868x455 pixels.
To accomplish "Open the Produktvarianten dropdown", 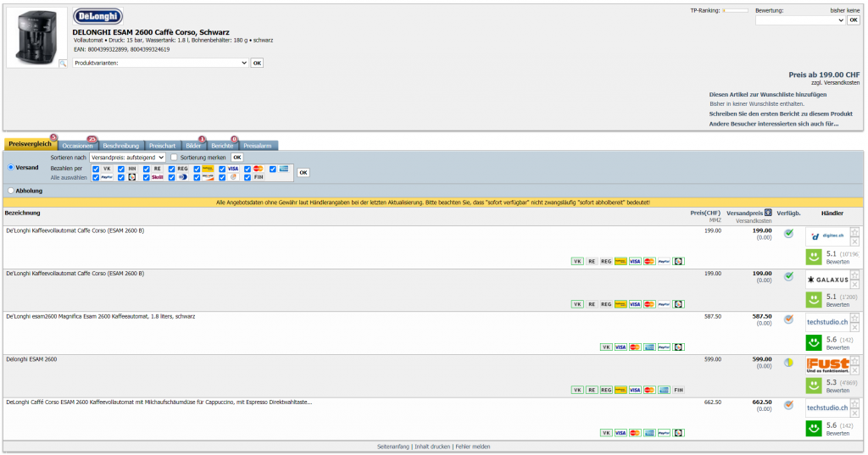I will 160,63.
